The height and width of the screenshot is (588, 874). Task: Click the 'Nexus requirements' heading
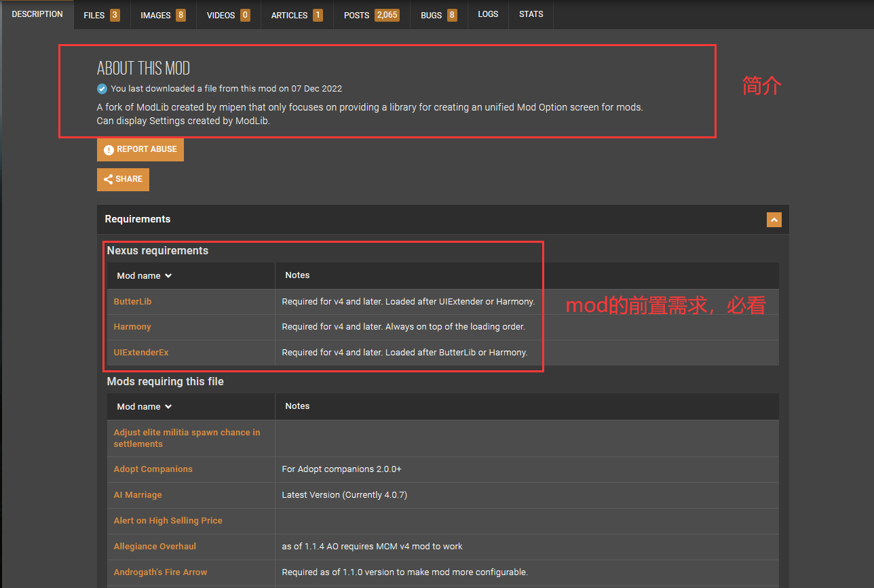[157, 251]
